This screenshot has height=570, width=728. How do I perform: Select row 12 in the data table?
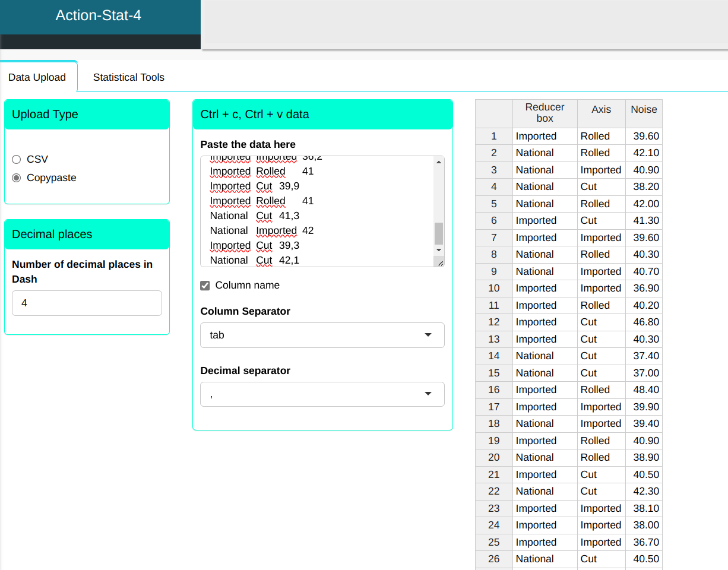point(493,322)
